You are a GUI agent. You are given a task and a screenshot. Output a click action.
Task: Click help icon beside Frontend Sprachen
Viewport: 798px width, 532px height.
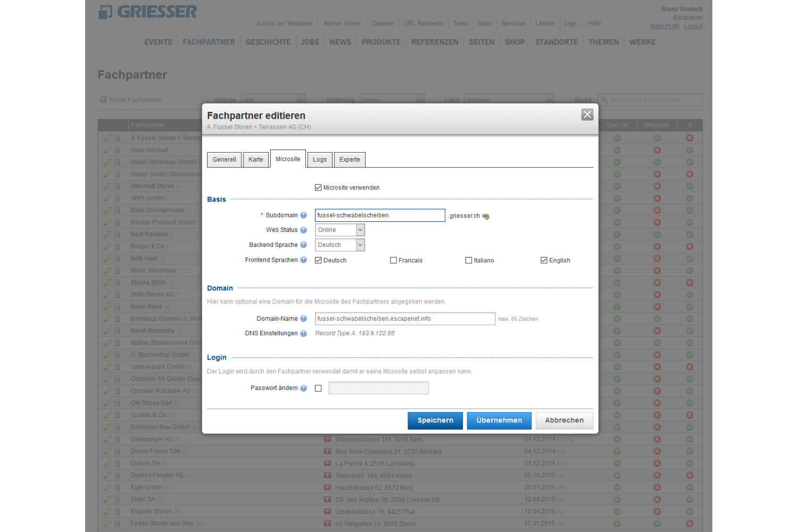[303, 260]
